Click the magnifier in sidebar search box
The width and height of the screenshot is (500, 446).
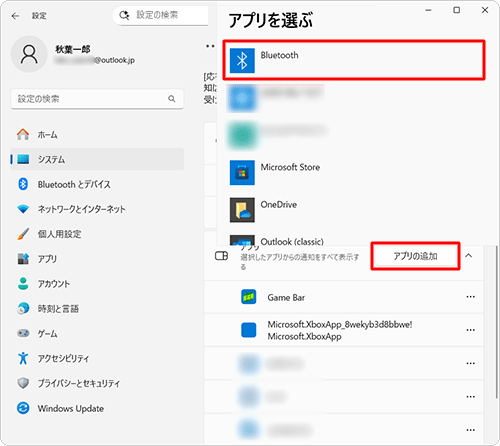tap(172, 99)
